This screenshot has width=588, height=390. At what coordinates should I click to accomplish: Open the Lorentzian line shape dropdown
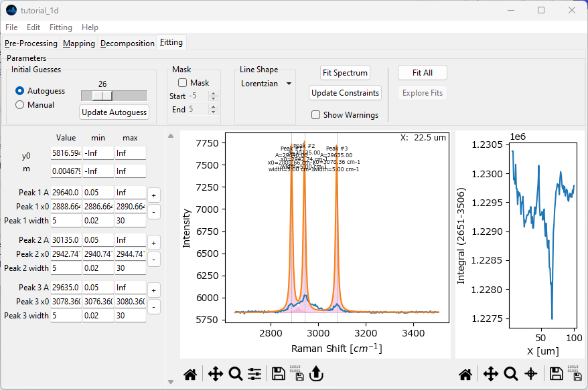pyautogui.click(x=267, y=84)
